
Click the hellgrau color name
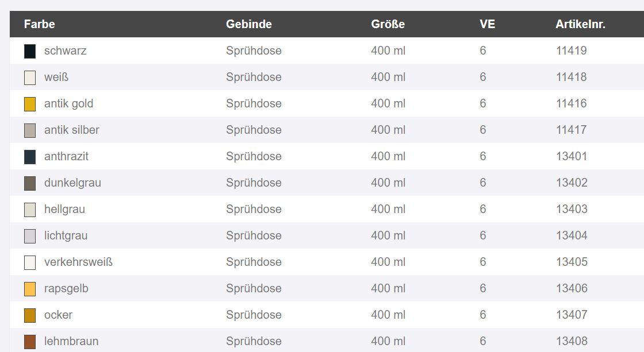click(64, 209)
